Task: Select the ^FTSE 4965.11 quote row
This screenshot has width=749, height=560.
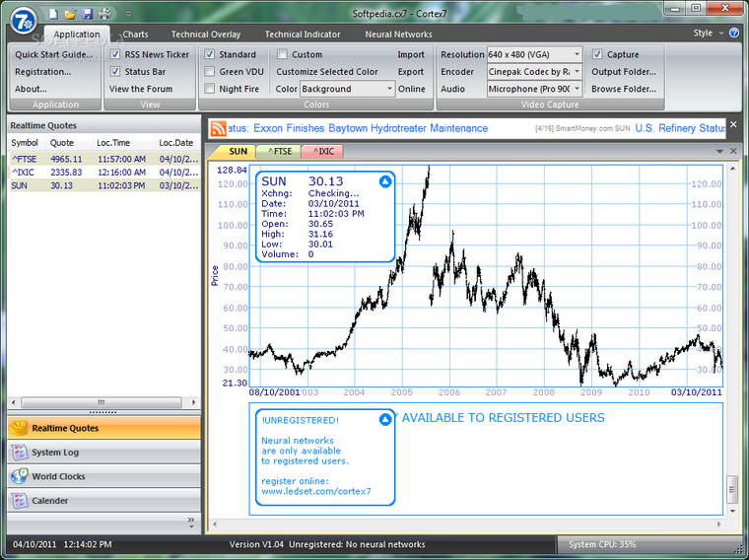Action: click(104, 159)
